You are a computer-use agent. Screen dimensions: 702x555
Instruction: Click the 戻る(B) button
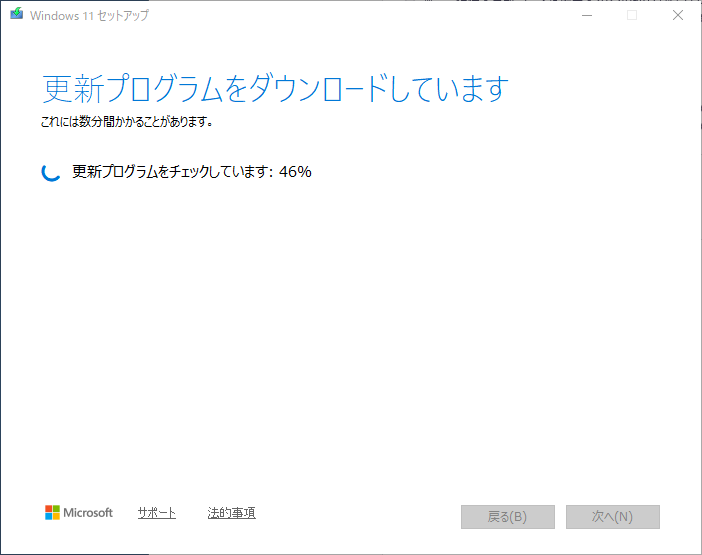click(x=508, y=517)
